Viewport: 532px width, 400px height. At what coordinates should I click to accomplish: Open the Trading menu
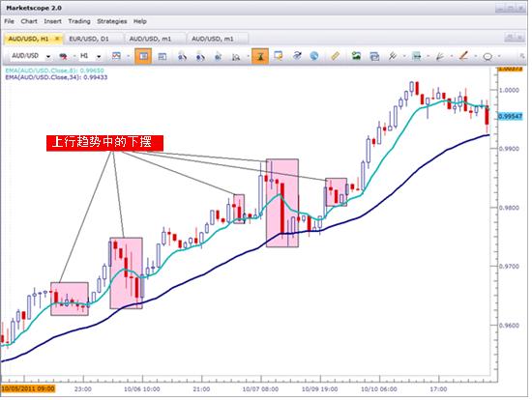[79, 21]
